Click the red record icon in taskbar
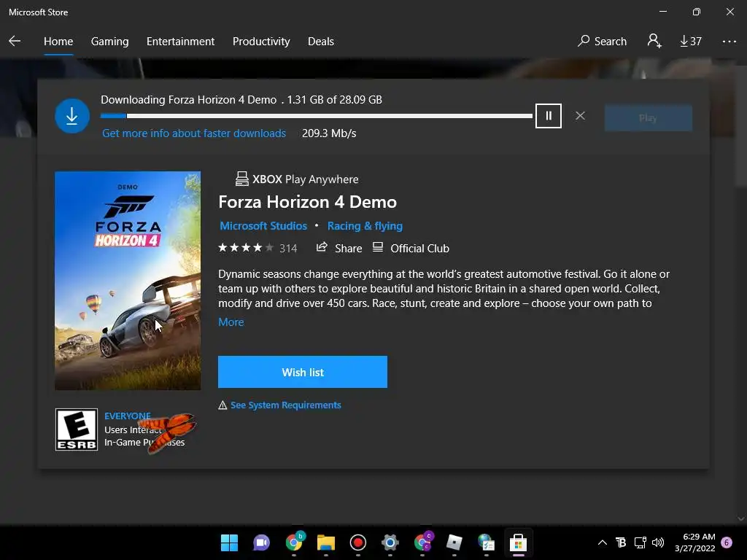The image size is (747, 560). (x=357, y=542)
